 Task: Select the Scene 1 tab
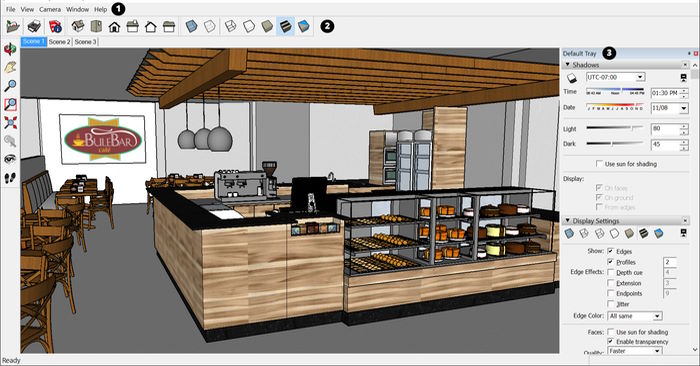point(34,42)
